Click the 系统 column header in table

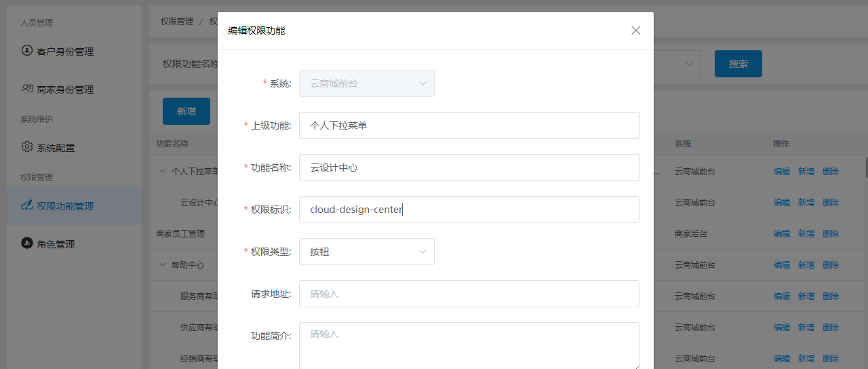point(683,144)
